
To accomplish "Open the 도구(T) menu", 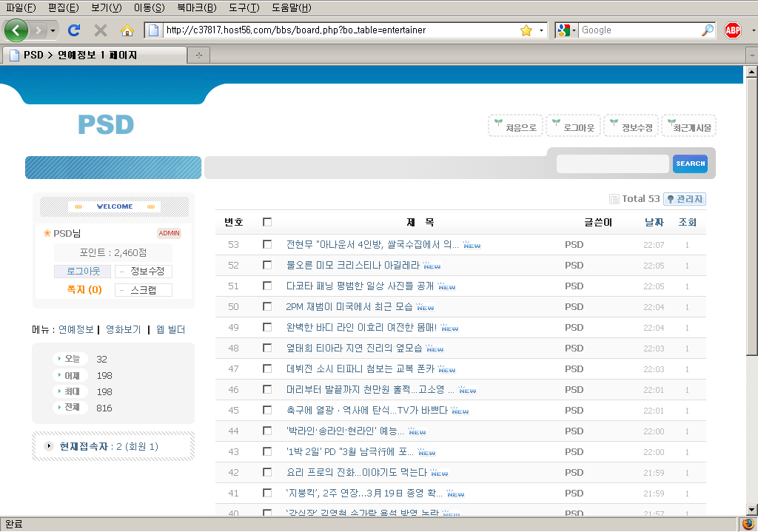I will (x=244, y=8).
